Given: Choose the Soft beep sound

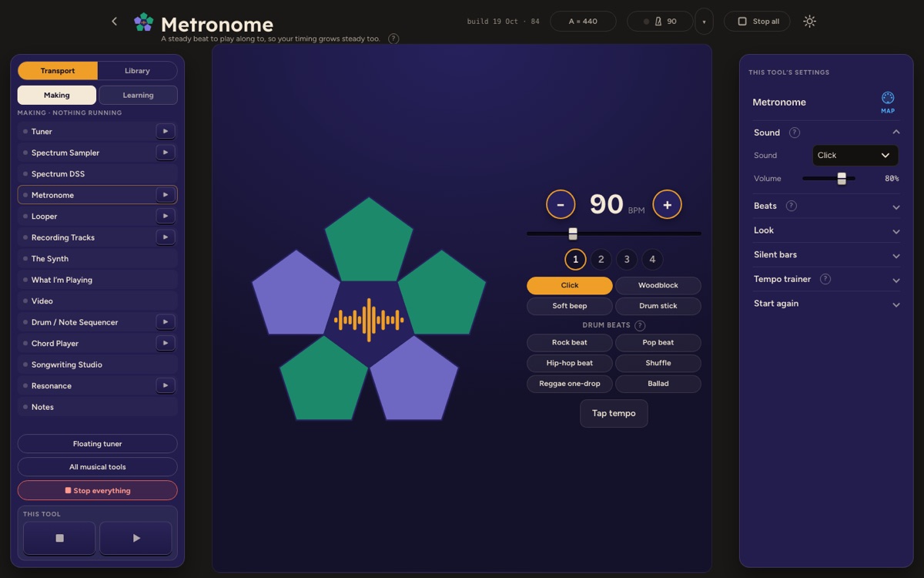Looking at the screenshot, I should tap(570, 306).
